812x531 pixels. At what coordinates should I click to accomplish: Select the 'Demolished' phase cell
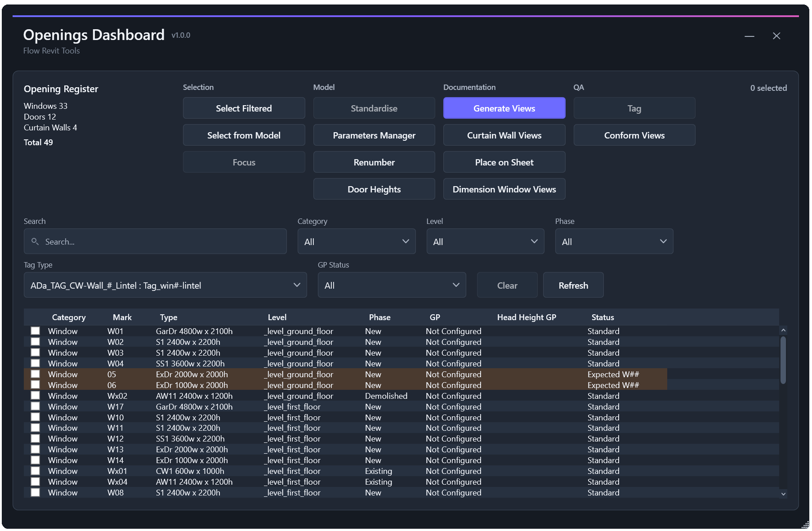tap(386, 396)
